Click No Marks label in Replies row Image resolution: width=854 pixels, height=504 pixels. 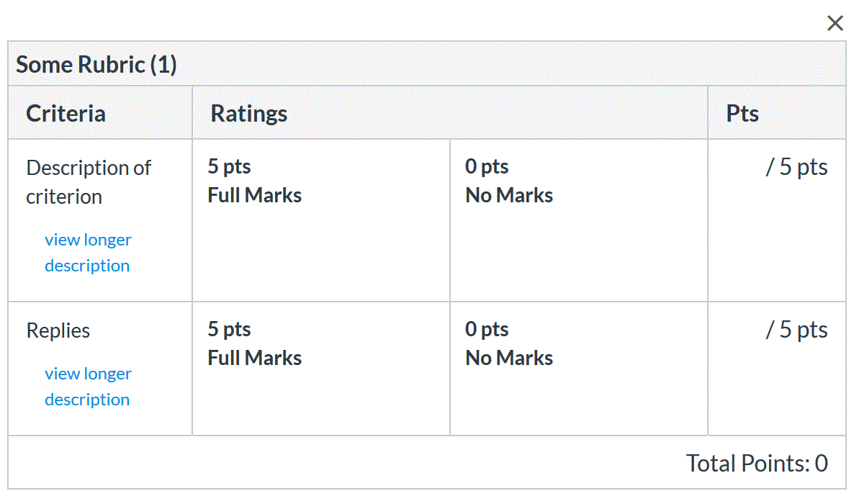(509, 358)
